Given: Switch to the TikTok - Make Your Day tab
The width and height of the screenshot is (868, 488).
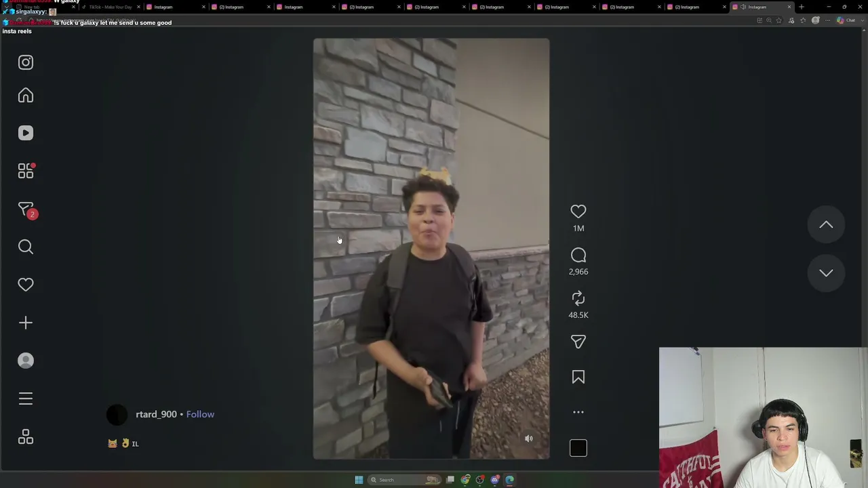Looking at the screenshot, I should click(x=111, y=7).
